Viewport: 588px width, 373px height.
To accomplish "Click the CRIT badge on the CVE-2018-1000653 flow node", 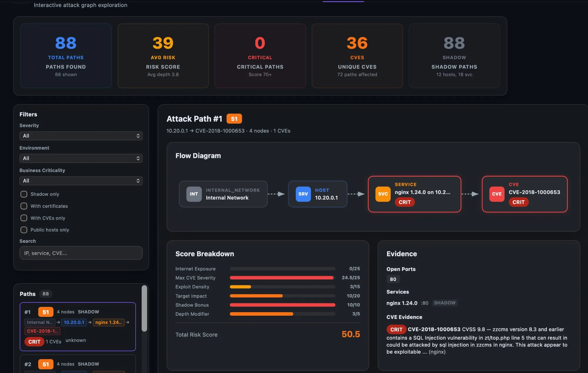I will coord(518,202).
